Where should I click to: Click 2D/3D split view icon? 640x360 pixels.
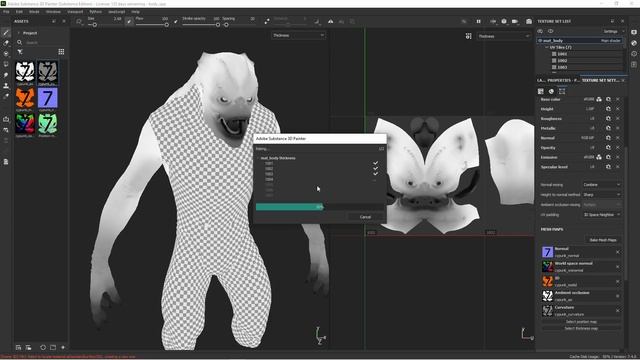469,36
